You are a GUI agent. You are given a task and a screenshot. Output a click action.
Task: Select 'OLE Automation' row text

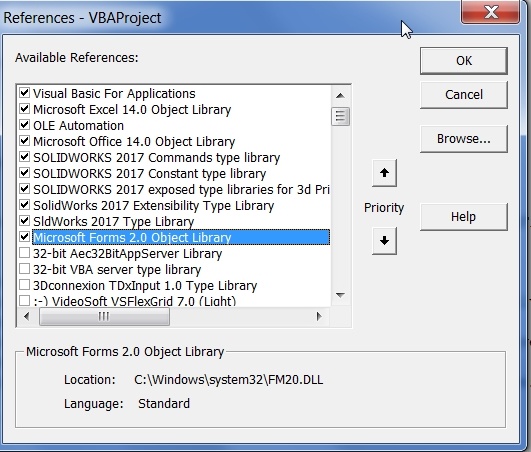(78, 126)
